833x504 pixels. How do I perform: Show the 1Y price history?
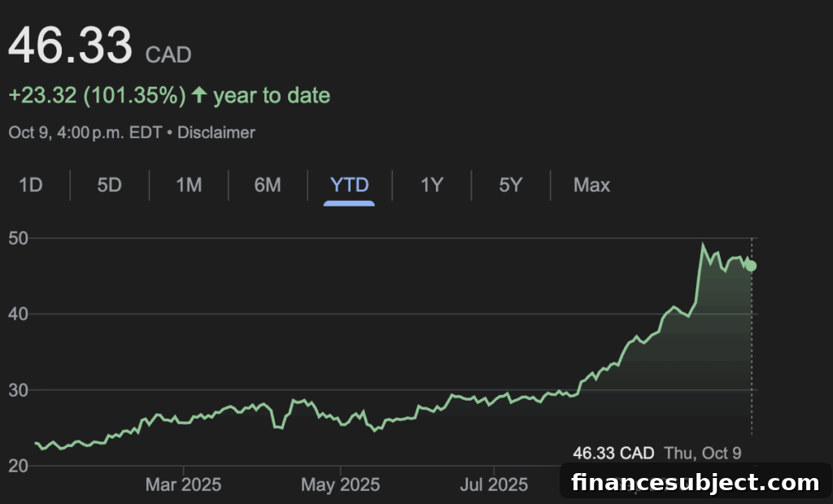[x=431, y=185]
